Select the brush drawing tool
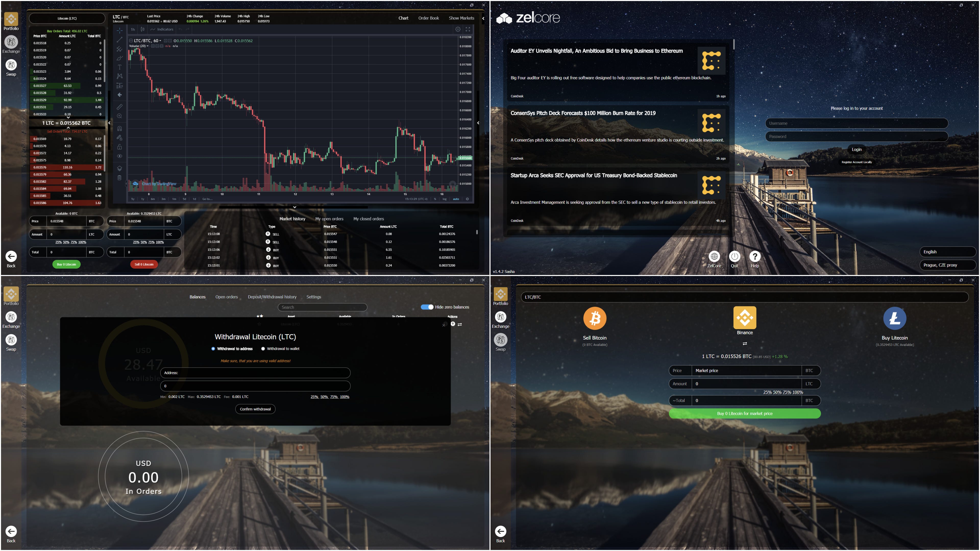 pyautogui.click(x=119, y=58)
